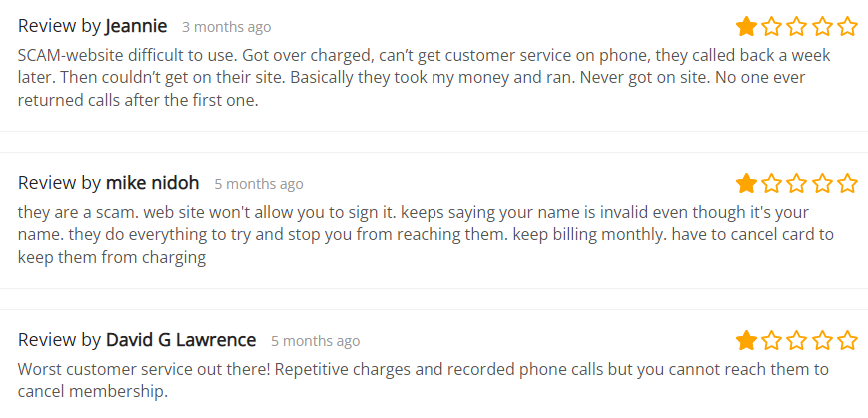868x418 pixels.
Task: Click the '3 months ago' timestamp
Action: [x=227, y=27]
